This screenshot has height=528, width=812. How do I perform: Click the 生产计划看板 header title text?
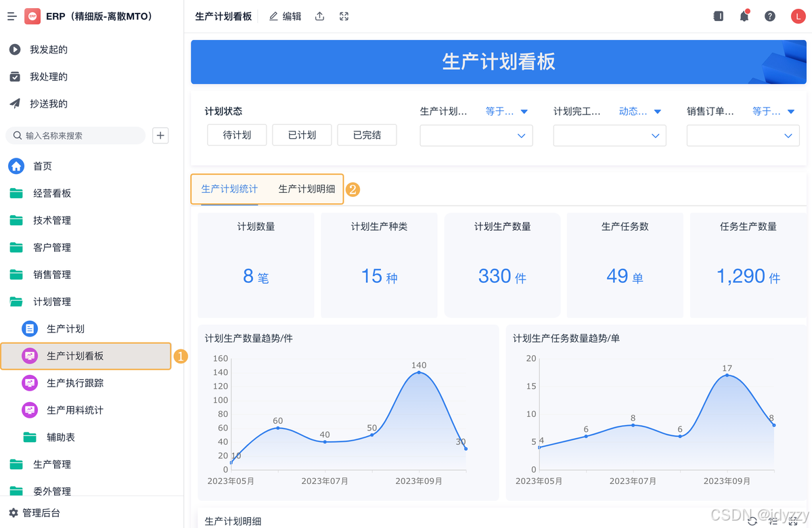pyautogui.click(x=223, y=16)
